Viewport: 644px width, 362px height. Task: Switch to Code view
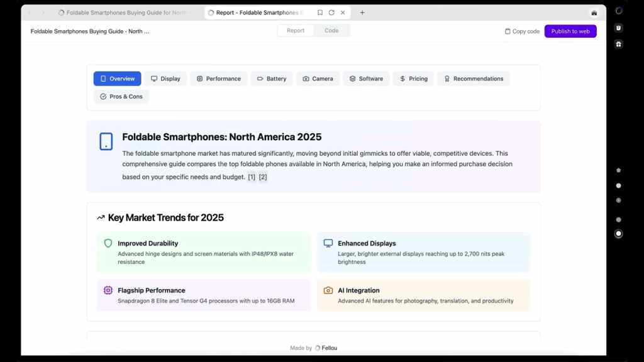pos(331,31)
